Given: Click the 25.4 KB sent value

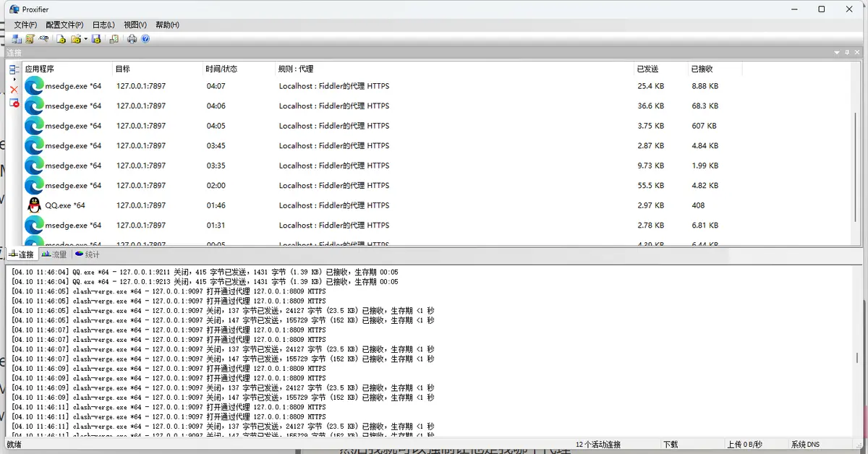Looking at the screenshot, I should click(651, 86).
